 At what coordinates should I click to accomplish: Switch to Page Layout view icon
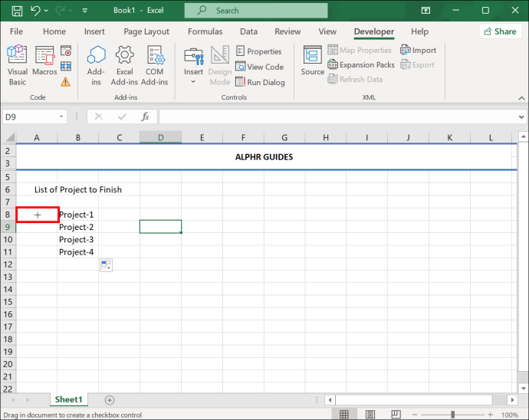pyautogui.click(x=370, y=415)
